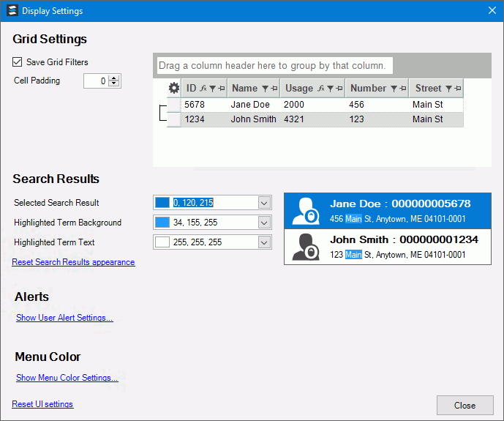
Task: Click the Selected Search Result blue swatch
Action: click(162, 203)
